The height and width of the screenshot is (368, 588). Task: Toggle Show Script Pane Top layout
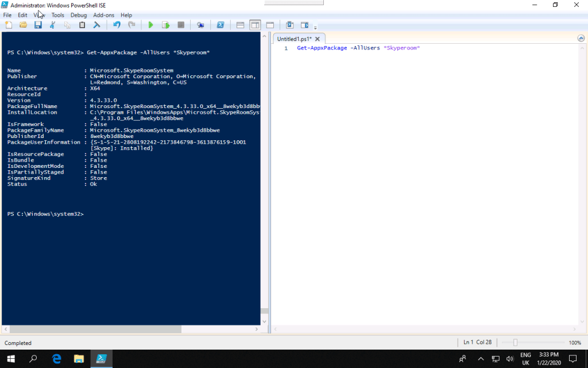click(x=241, y=25)
